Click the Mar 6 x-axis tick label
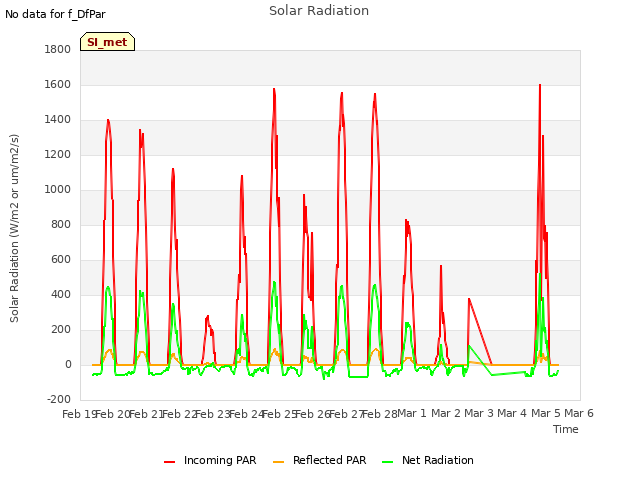 click(x=579, y=413)
